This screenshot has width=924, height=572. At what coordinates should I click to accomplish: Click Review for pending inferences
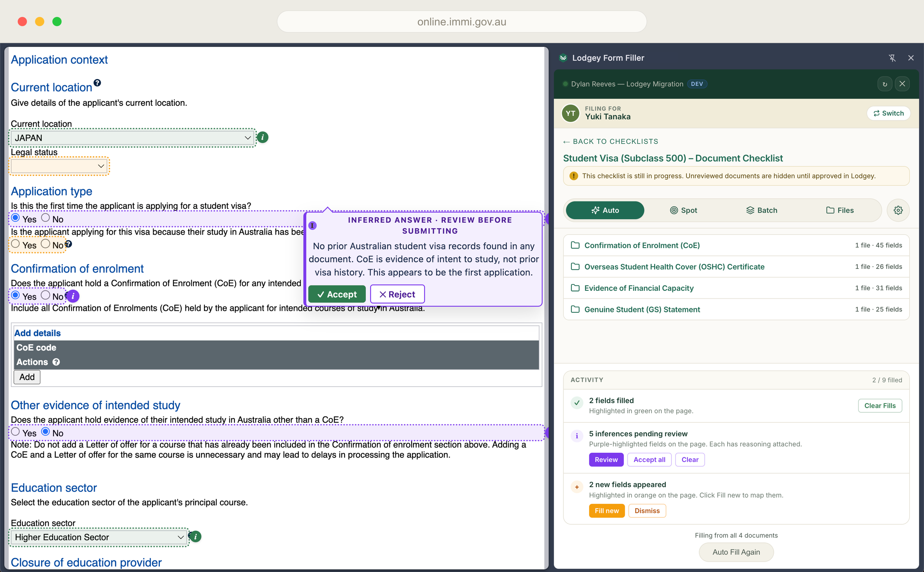[606, 460]
